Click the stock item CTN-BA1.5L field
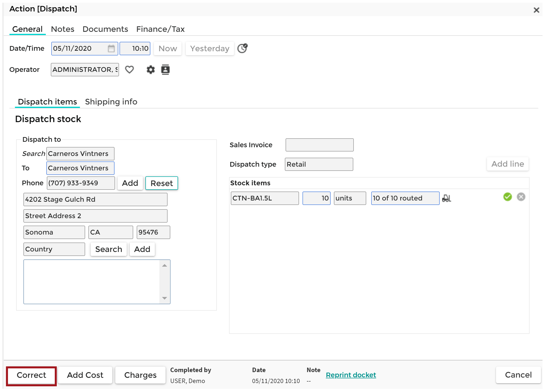Image resolution: width=545 pixels, height=392 pixels. (x=265, y=198)
